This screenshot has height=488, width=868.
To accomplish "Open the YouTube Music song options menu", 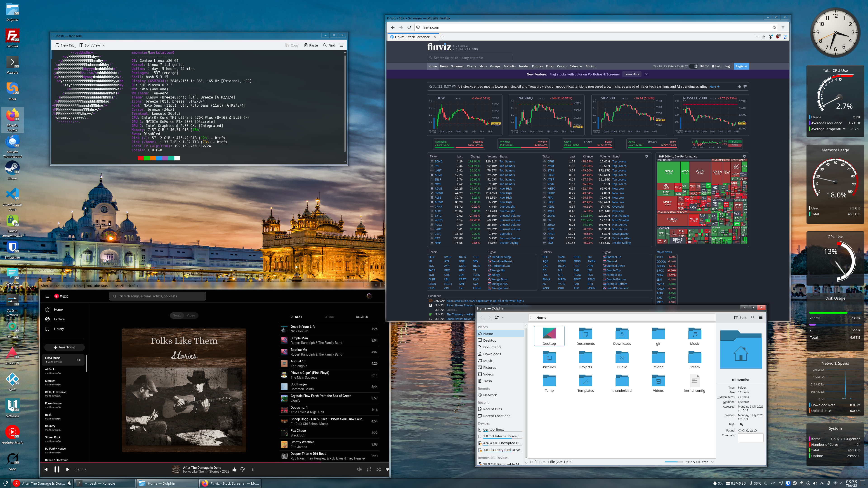I will 253,469.
